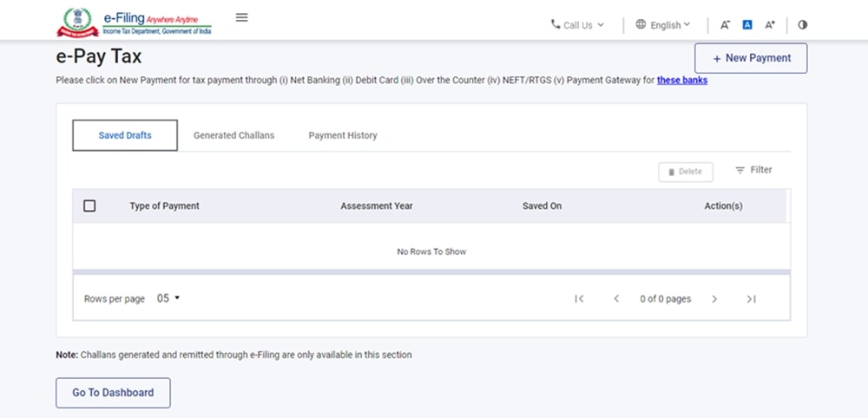Click the Go To Dashboard button
This screenshot has width=868, height=418.
113,393
